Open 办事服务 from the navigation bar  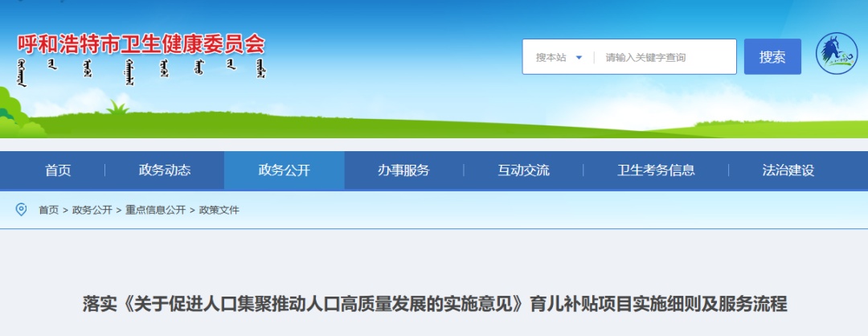403,170
